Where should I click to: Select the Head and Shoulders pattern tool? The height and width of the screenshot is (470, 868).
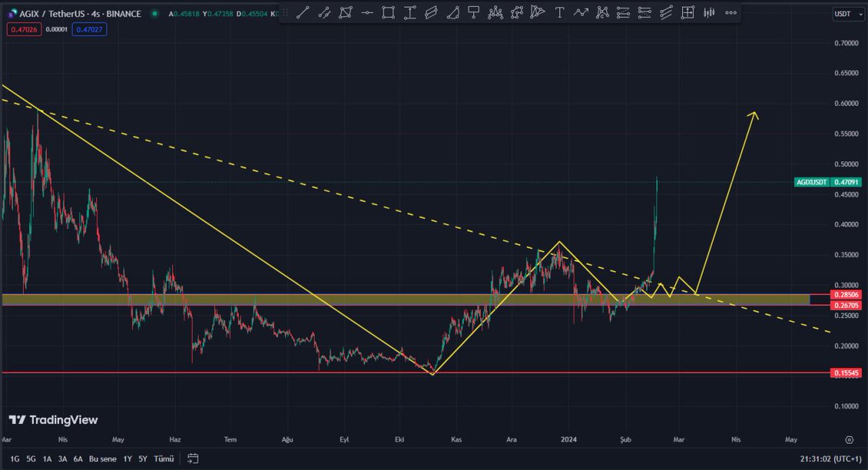coord(495,12)
